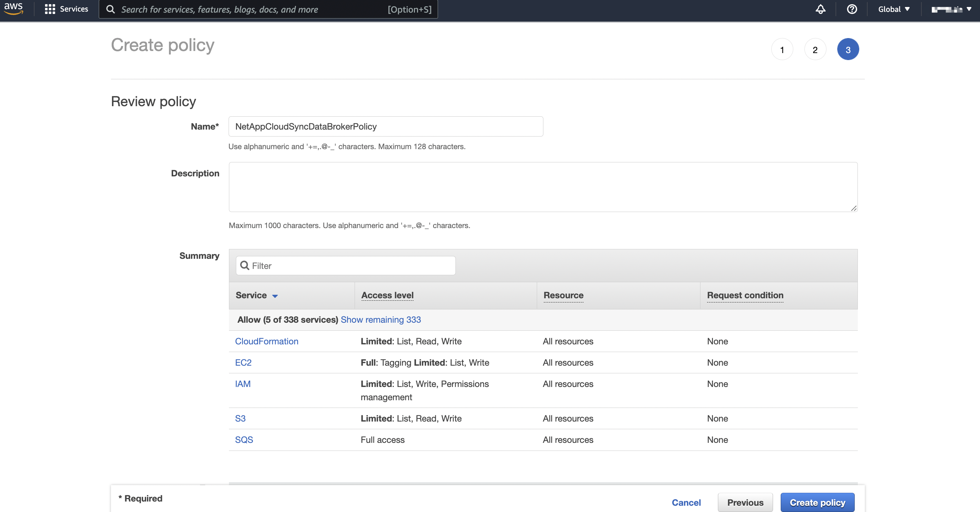Click the policy Name input field
Image resolution: width=980 pixels, height=512 pixels.
(385, 126)
